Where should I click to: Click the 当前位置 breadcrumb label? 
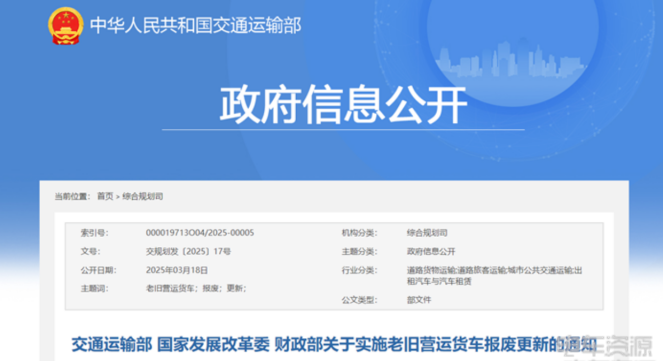coord(72,196)
